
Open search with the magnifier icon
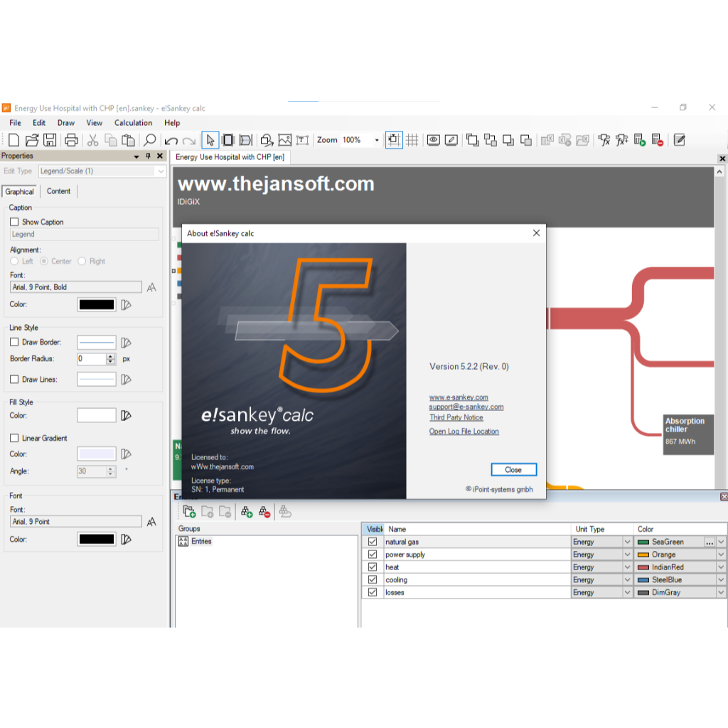[149, 140]
